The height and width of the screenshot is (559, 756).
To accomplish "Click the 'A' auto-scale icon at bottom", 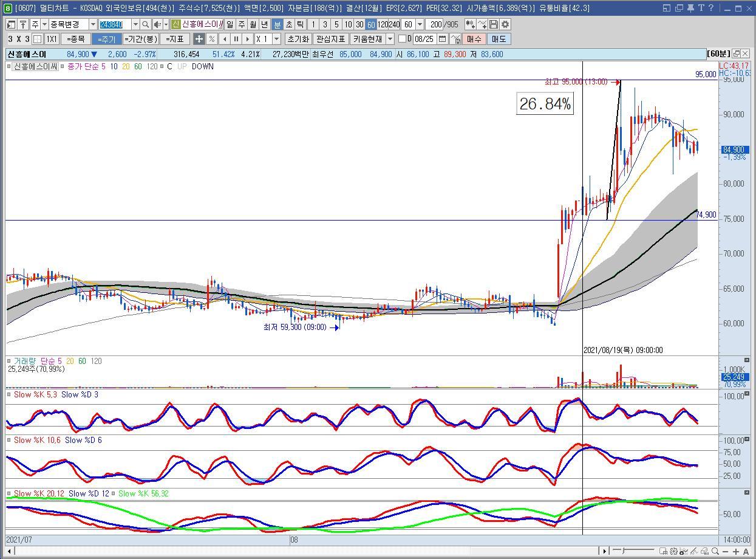I will [746, 551].
